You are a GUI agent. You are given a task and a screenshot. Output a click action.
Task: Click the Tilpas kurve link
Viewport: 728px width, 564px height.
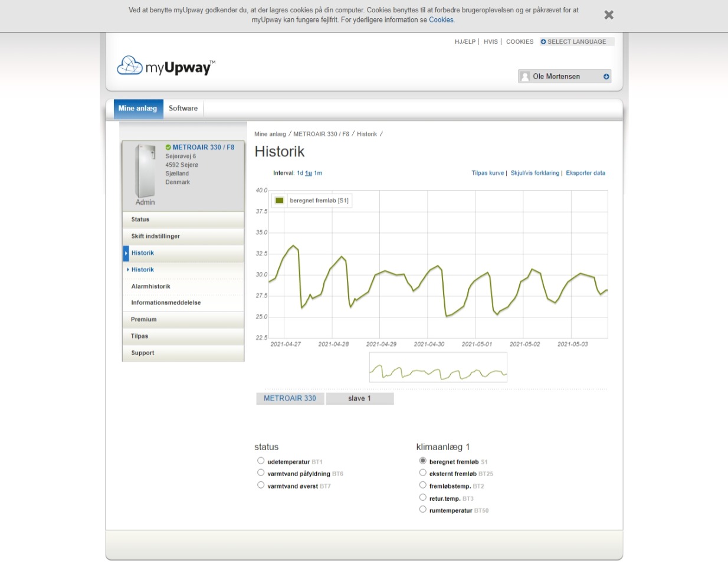pyautogui.click(x=487, y=173)
